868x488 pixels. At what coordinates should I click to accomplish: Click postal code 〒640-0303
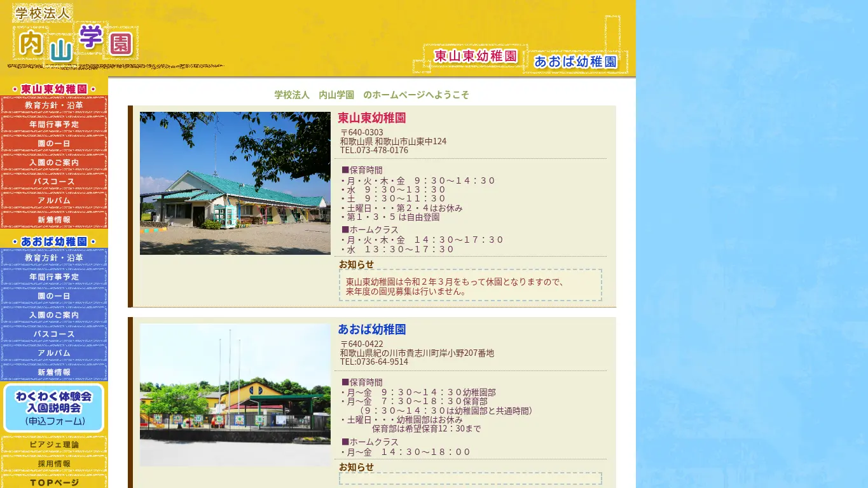pyautogui.click(x=361, y=132)
